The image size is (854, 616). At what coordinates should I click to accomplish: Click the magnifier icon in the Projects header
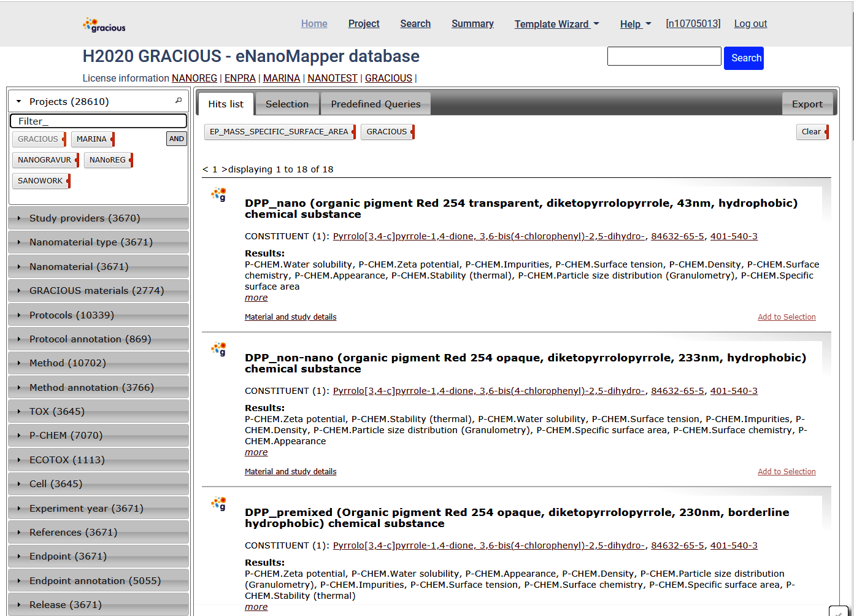click(x=179, y=101)
